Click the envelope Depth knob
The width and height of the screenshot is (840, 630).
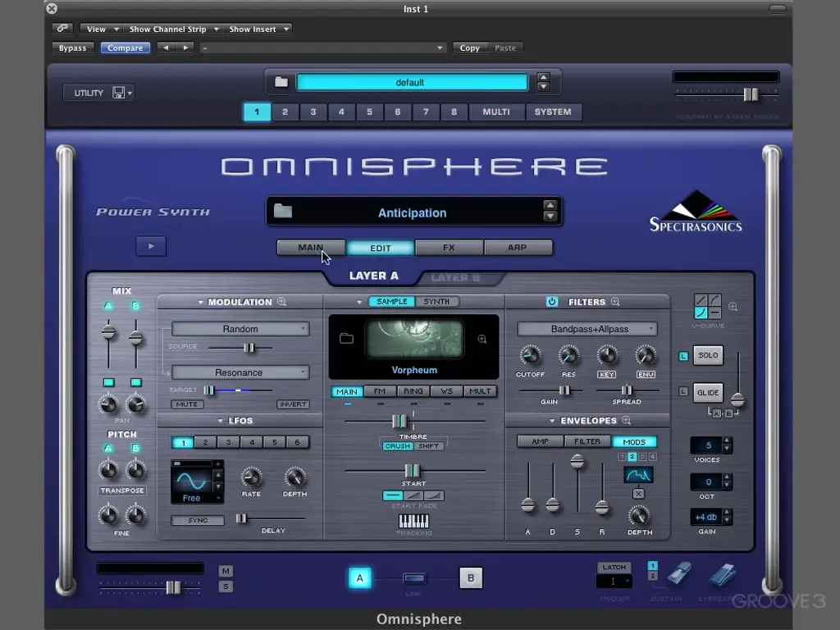point(639,515)
